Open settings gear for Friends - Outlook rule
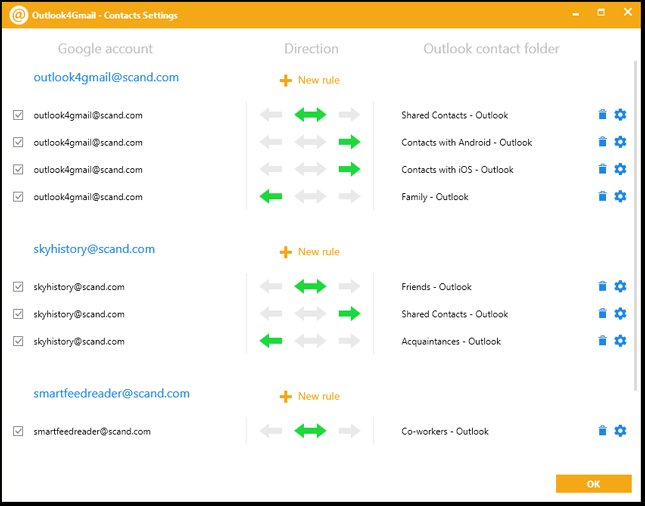 (x=620, y=287)
